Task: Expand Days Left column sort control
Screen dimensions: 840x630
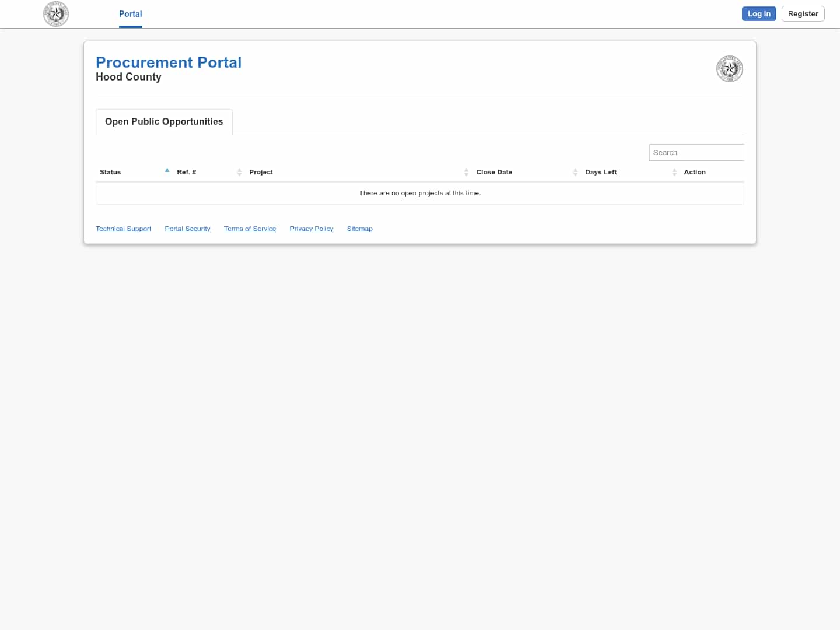Action: [601, 172]
